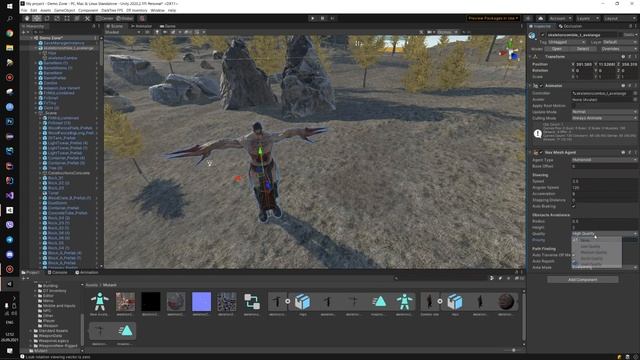This screenshot has width=640, height=360.
Task: Click the Angular Speed input field
Action: pos(604,188)
